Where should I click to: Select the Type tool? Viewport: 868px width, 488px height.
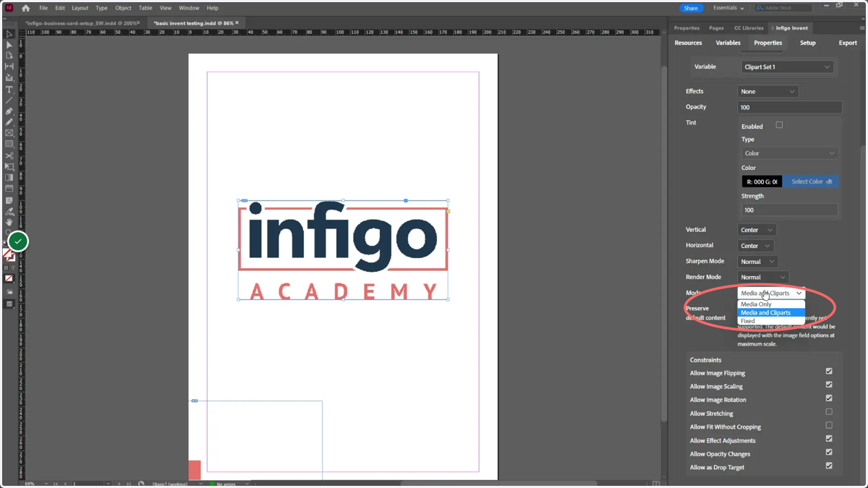pos(9,90)
